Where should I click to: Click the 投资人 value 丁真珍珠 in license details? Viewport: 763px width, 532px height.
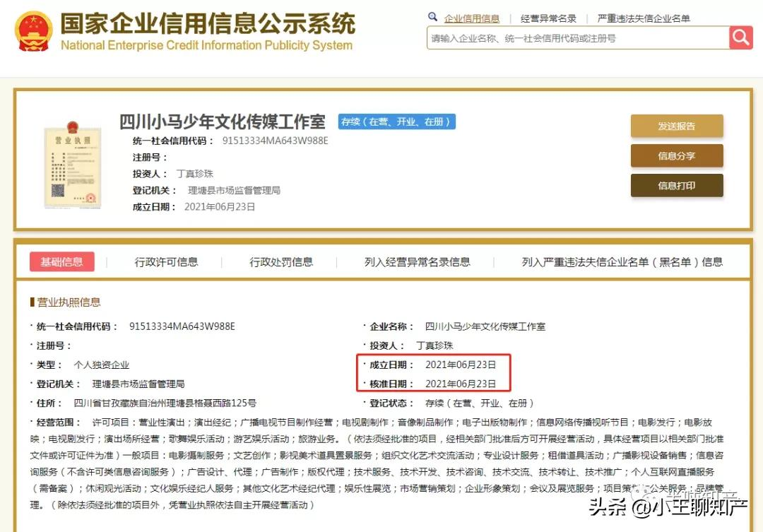[434, 345]
